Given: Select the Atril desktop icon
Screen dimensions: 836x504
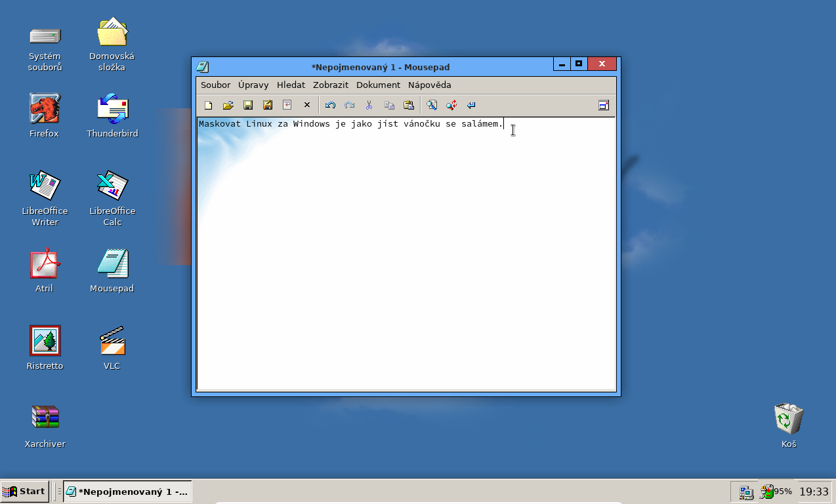Looking at the screenshot, I should point(45,270).
